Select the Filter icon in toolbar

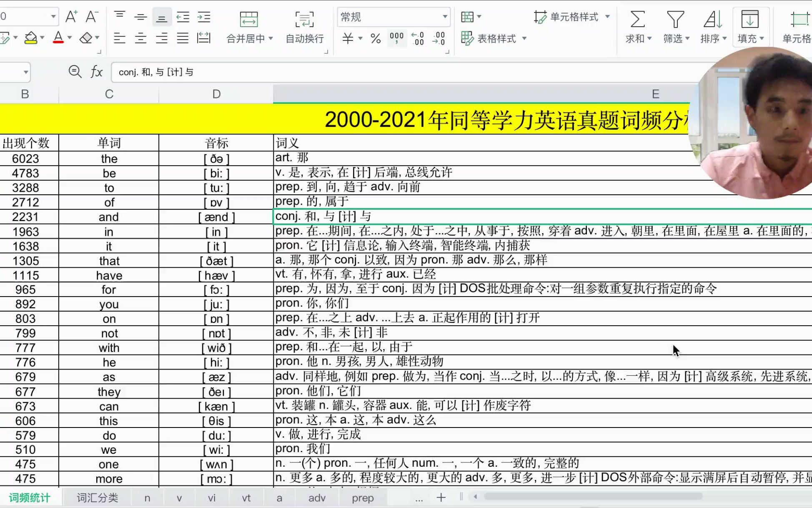(675, 18)
